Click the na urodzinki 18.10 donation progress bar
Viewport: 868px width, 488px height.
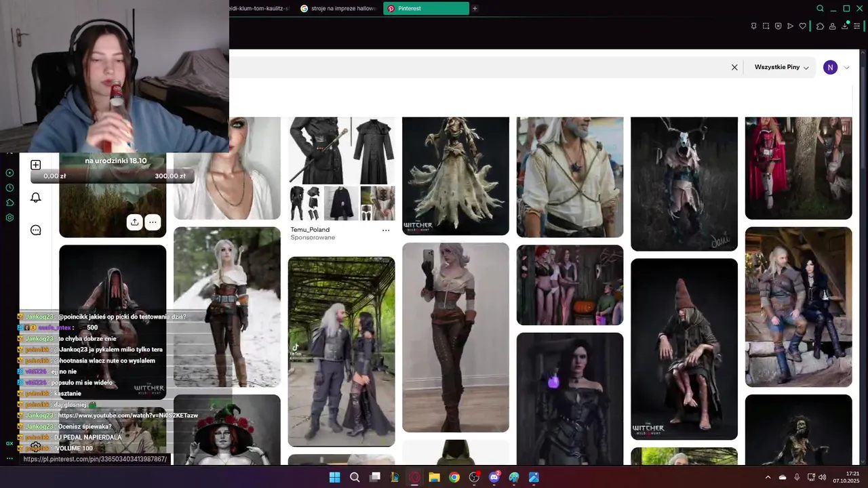[113, 176]
